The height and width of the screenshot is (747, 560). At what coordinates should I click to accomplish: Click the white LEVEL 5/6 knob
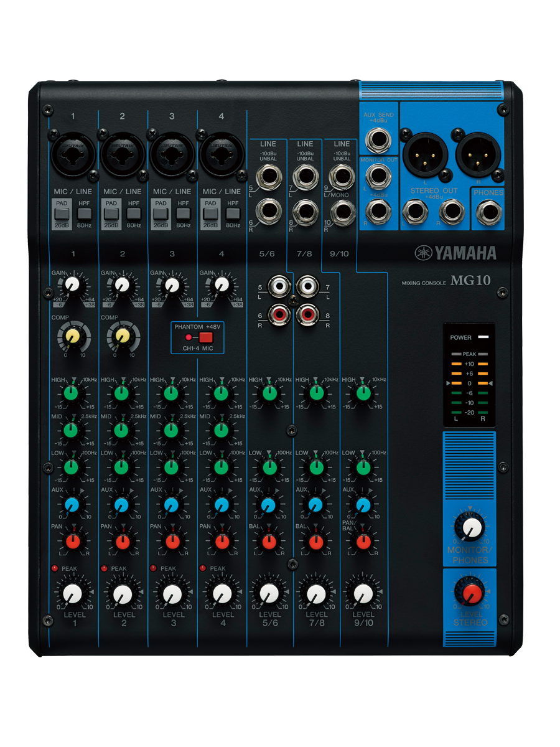269,593
